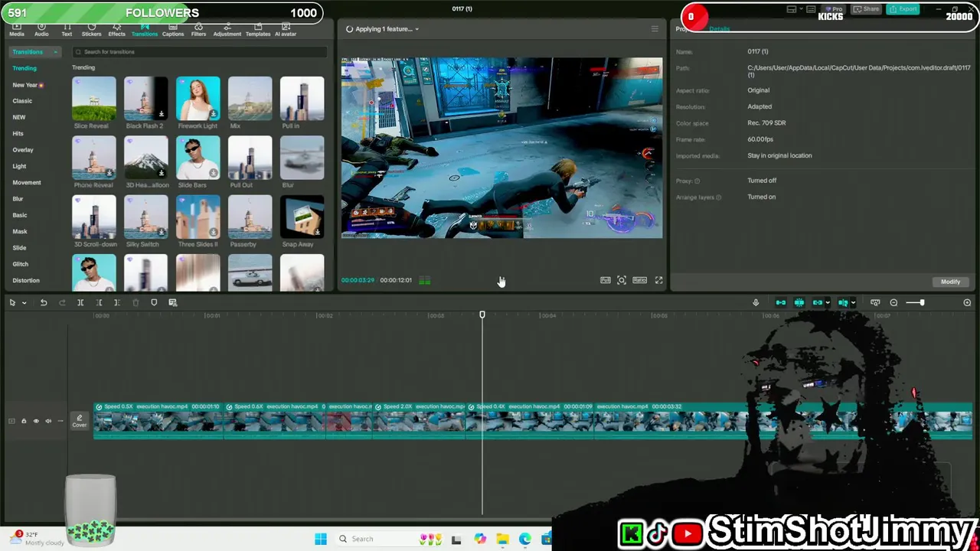Switch to the Stickers tab
The height and width of the screenshot is (551, 980).
[x=91, y=31]
